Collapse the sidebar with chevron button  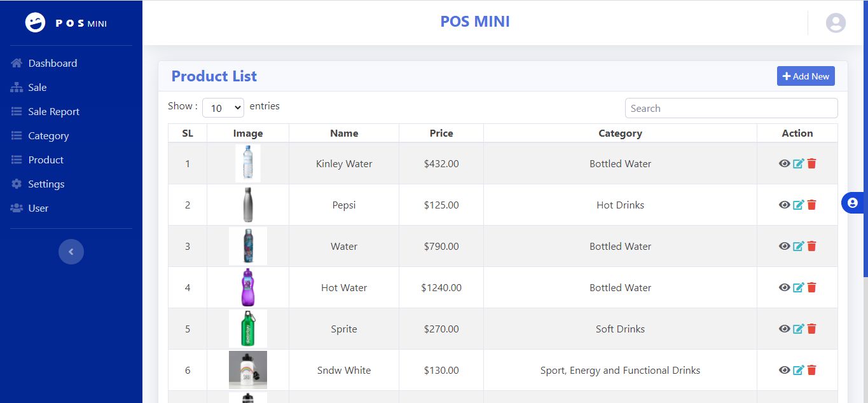(71, 252)
